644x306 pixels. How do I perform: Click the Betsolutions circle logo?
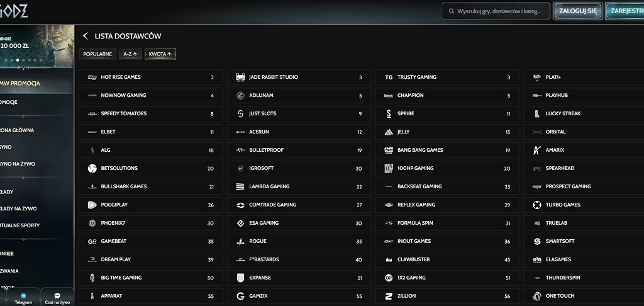click(92, 168)
